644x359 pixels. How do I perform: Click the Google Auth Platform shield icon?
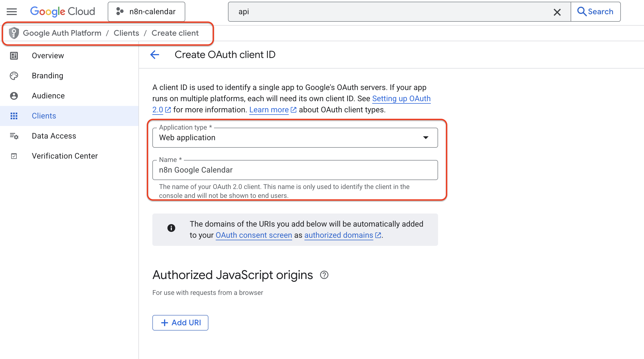tap(14, 33)
